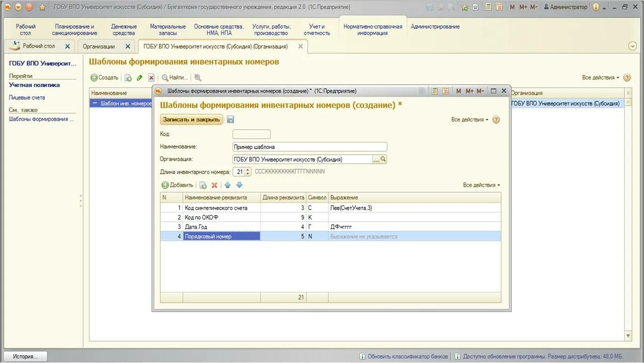Screen dimensions: 644x363
Task: Click M+ in the dialog title bar
Action: (x=469, y=91)
